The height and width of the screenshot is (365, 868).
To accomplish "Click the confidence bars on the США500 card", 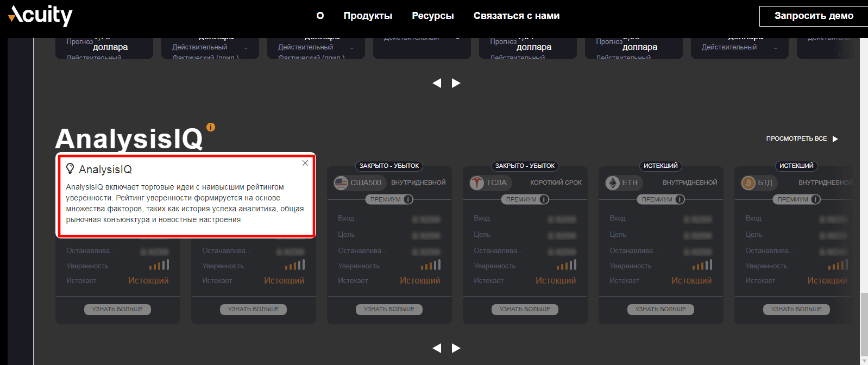I will point(431,265).
